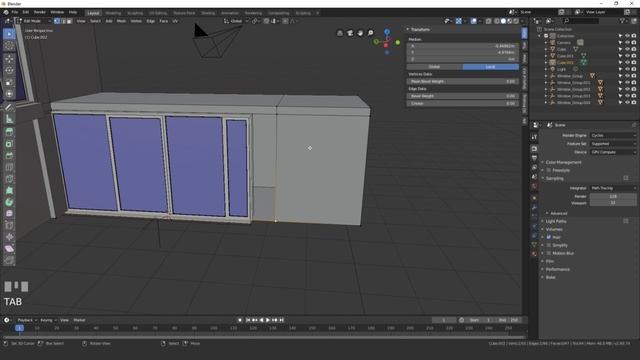
Task: Click the pan view hand gizmo
Action: [360, 33]
